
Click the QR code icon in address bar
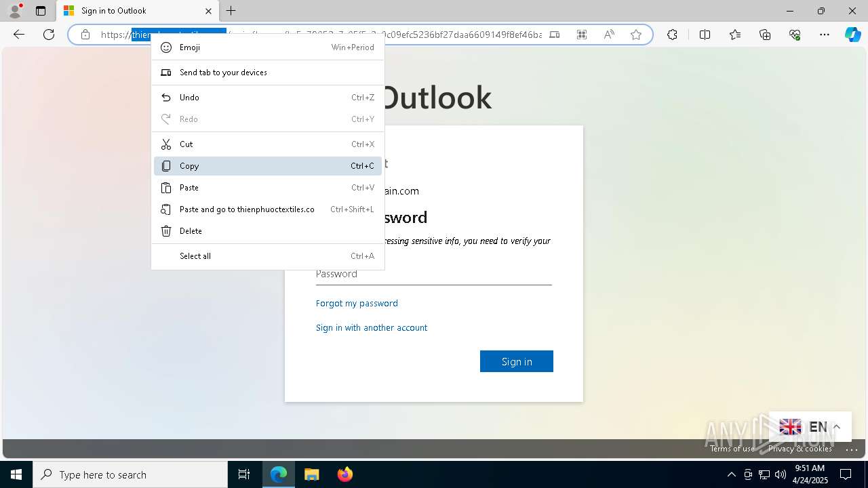[582, 35]
